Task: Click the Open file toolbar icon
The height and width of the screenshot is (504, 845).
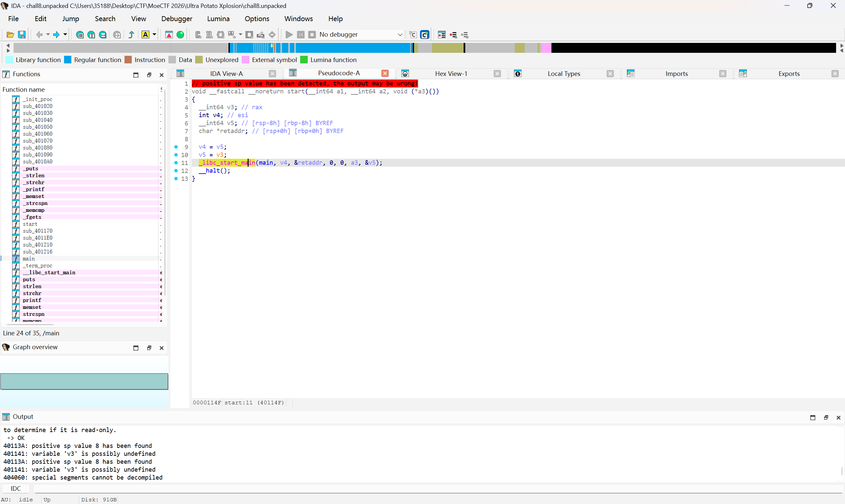Action: tap(10, 35)
